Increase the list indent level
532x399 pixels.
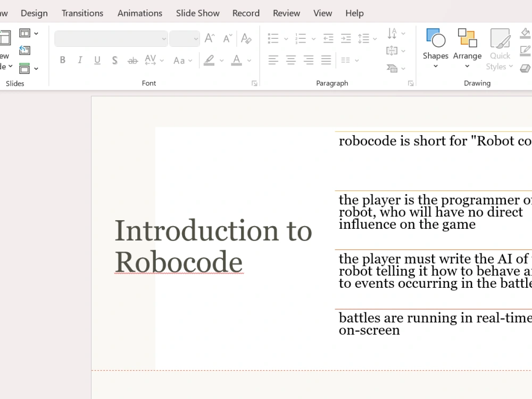[x=346, y=38]
